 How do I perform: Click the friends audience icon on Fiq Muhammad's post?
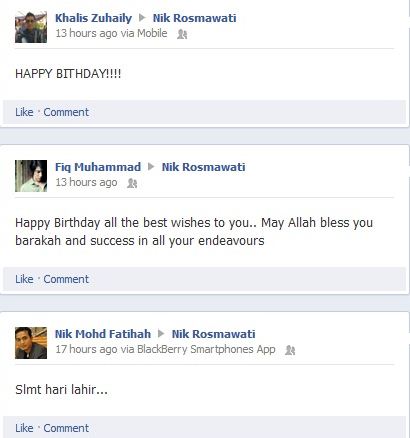click(x=132, y=183)
